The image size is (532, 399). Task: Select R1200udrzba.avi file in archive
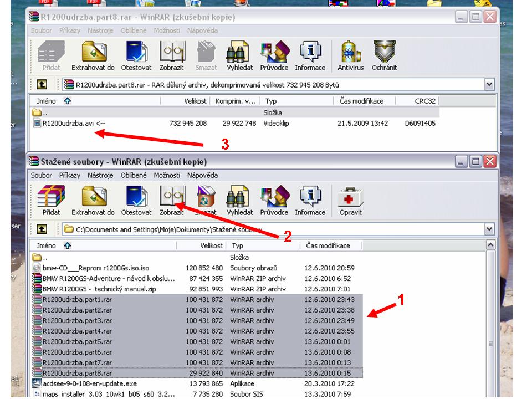click(x=234, y=124)
